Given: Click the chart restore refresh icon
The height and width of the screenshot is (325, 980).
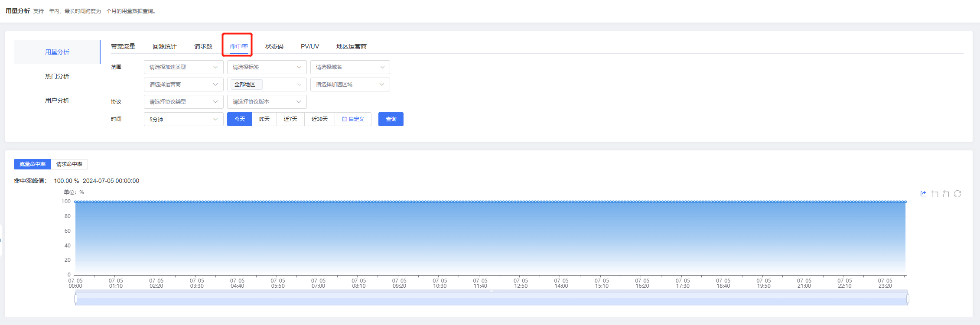Looking at the screenshot, I should click(x=957, y=194).
